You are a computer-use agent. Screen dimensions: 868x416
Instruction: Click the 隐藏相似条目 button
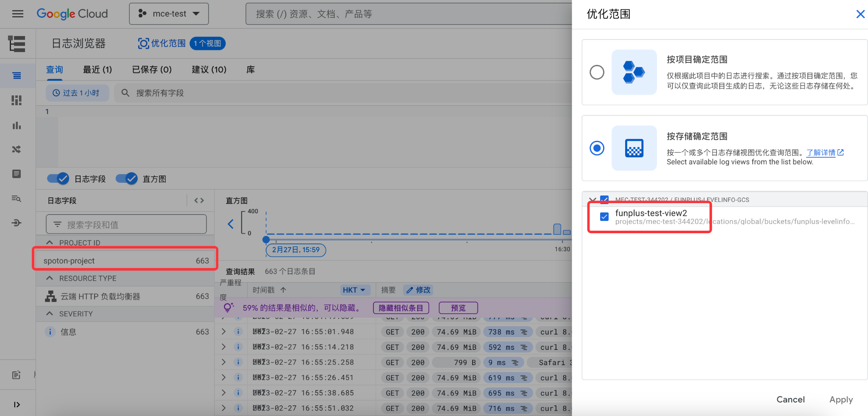(401, 308)
